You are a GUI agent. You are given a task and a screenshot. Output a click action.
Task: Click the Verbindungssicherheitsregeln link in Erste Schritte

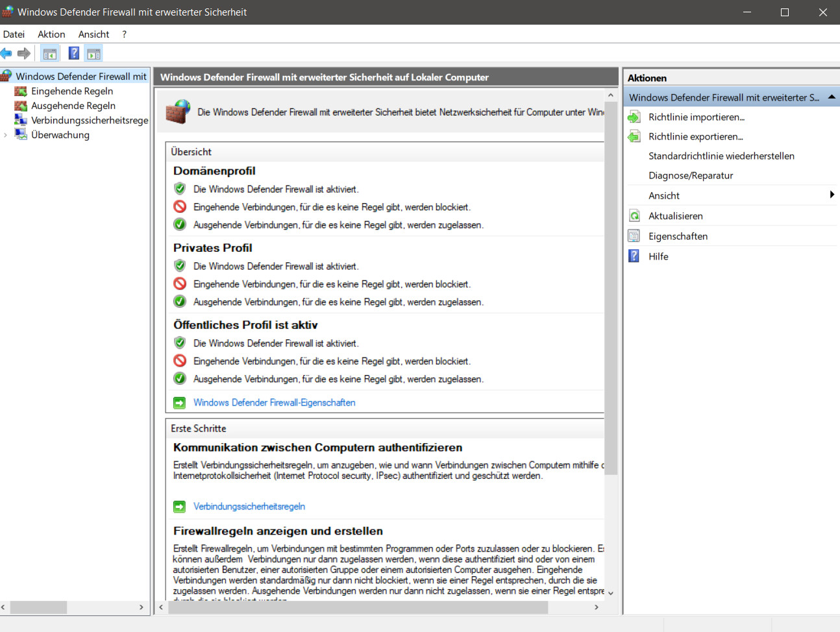tap(249, 507)
